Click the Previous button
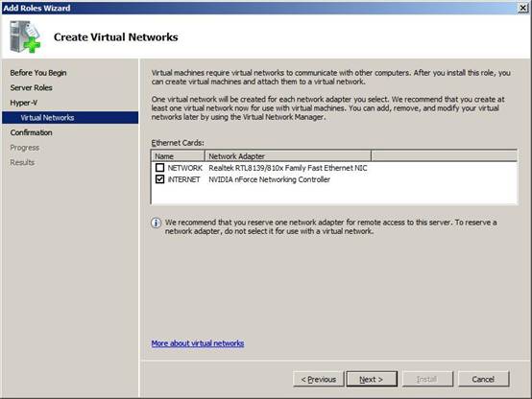 coord(319,379)
